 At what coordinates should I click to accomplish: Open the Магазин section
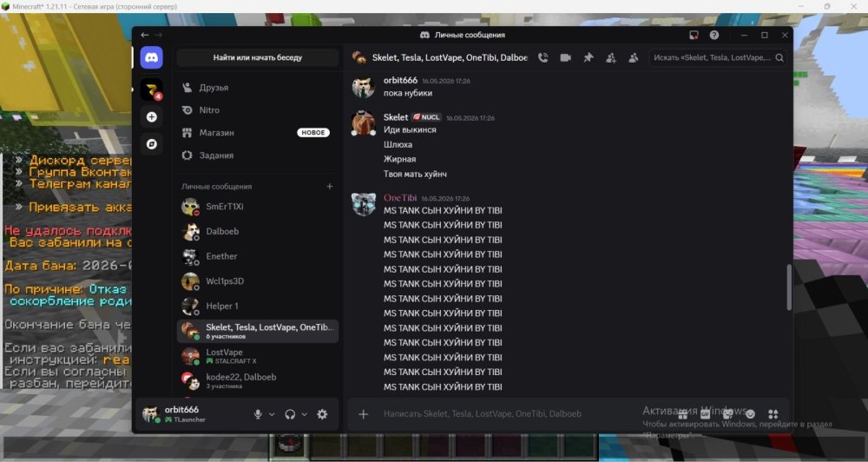(258, 133)
